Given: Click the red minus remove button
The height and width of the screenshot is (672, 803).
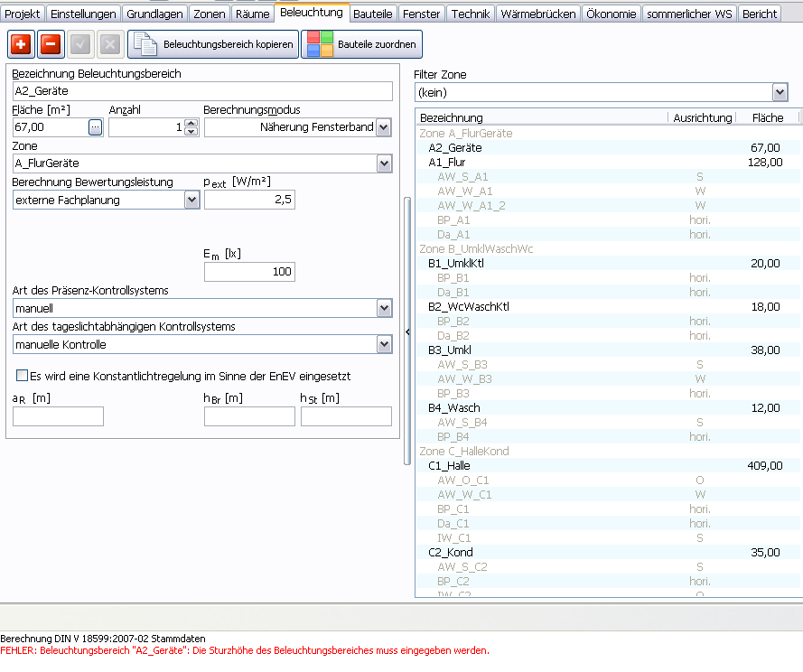Looking at the screenshot, I should [51, 44].
